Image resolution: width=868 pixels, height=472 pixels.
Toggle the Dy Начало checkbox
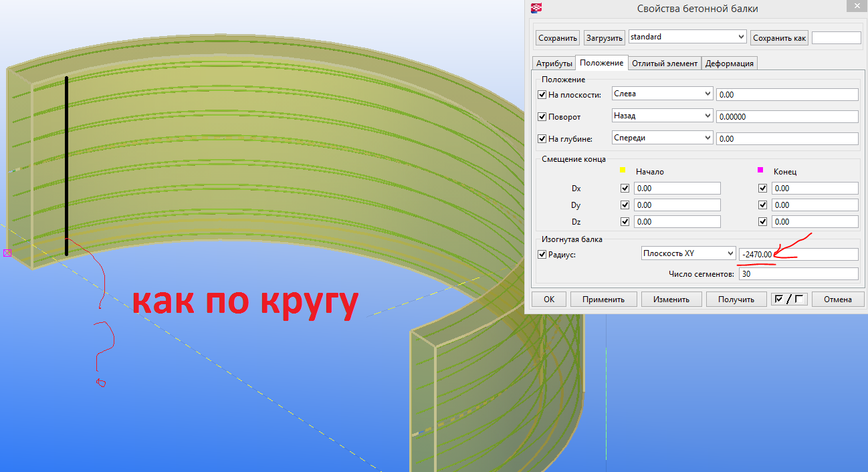pos(625,205)
